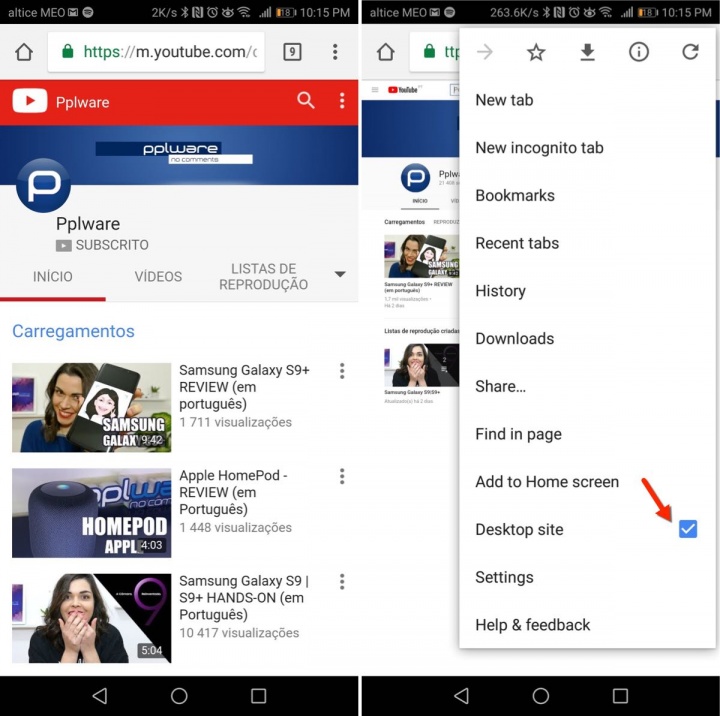Open options for Samsung Galaxy S9+ REVIEW video
This screenshot has height=716, width=720.
coord(342,371)
